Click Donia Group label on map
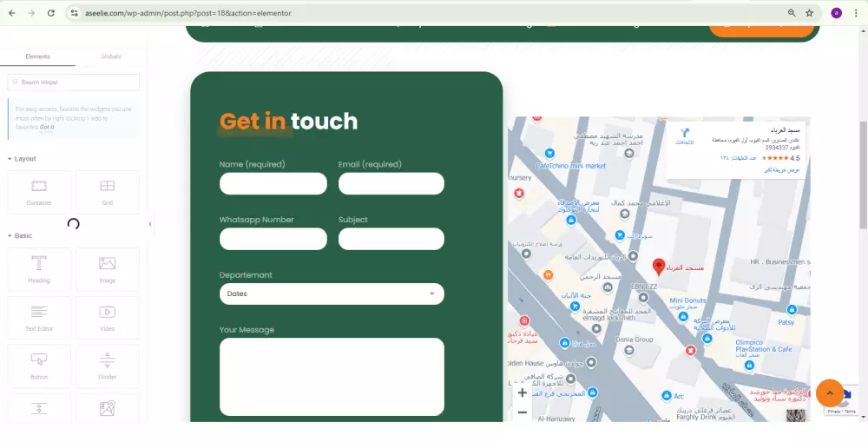 (x=635, y=340)
